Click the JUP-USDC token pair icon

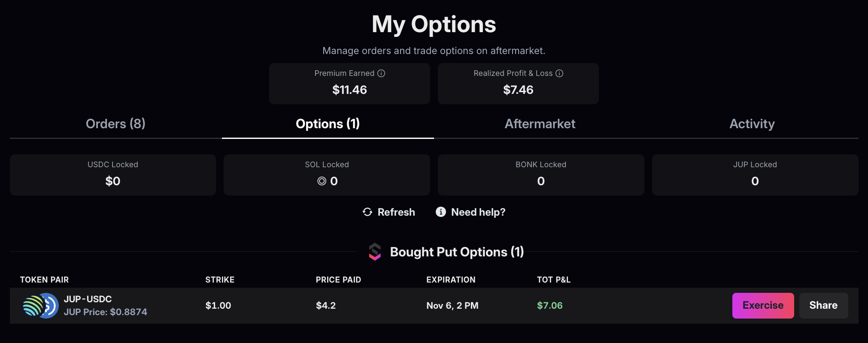click(40, 306)
